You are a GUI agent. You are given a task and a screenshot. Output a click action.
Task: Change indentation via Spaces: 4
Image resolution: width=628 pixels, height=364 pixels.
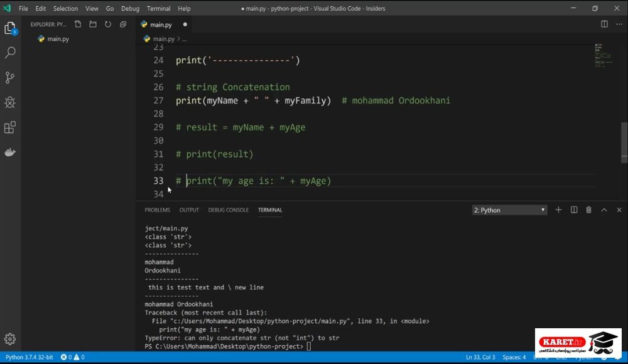point(514,357)
